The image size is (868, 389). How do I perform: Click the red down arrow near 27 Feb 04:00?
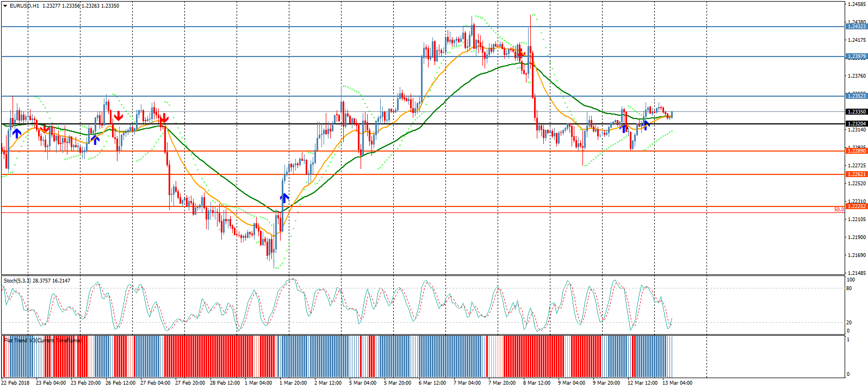pyautogui.click(x=163, y=118)
